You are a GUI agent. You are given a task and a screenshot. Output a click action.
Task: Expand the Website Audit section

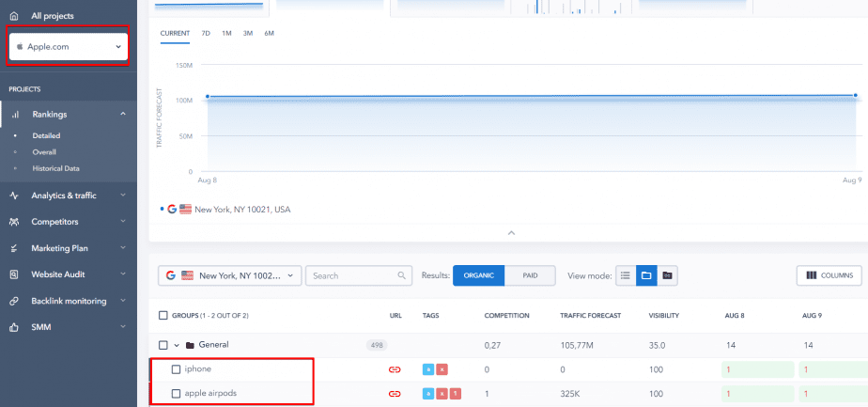coord(123,274)
